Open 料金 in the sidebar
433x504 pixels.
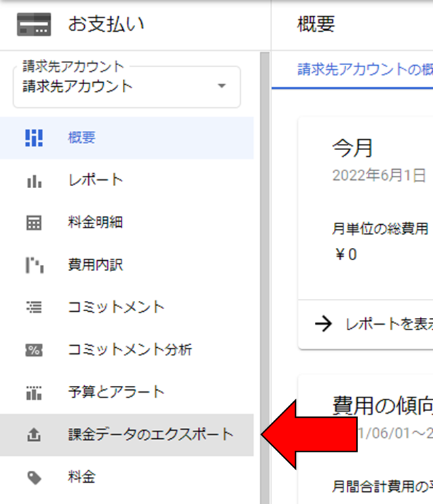click(126, 478)
